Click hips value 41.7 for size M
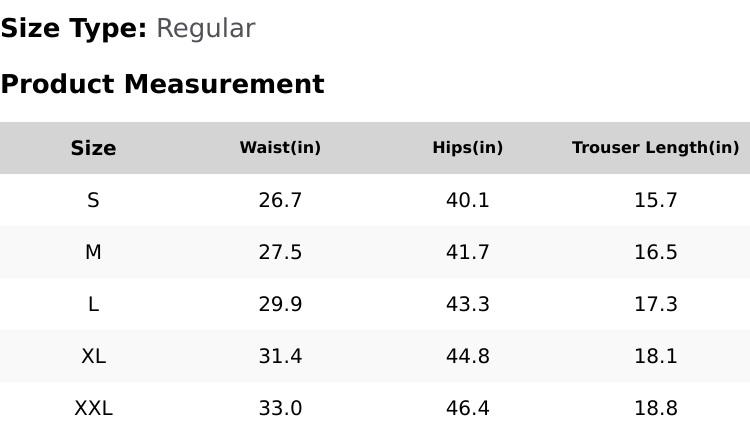 pos(467,252)
